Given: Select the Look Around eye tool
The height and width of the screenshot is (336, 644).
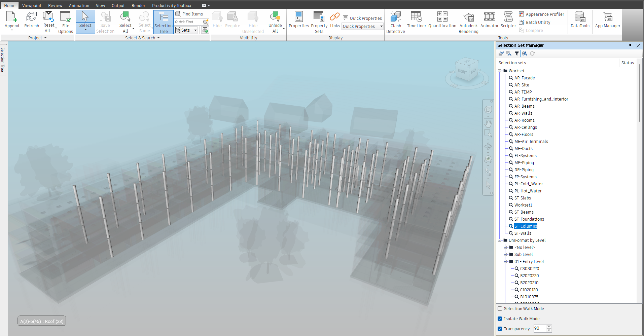Looking at the screenshot, I should click(488, 159).
